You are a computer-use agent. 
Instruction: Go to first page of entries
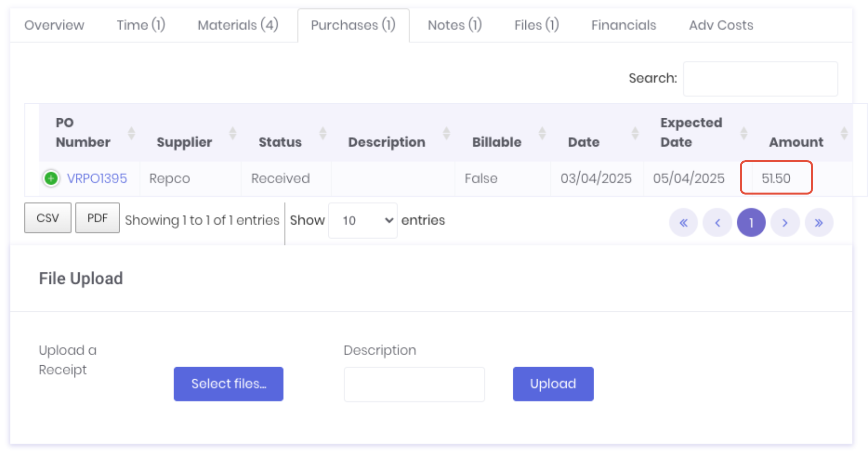click(x=683, y=223)
